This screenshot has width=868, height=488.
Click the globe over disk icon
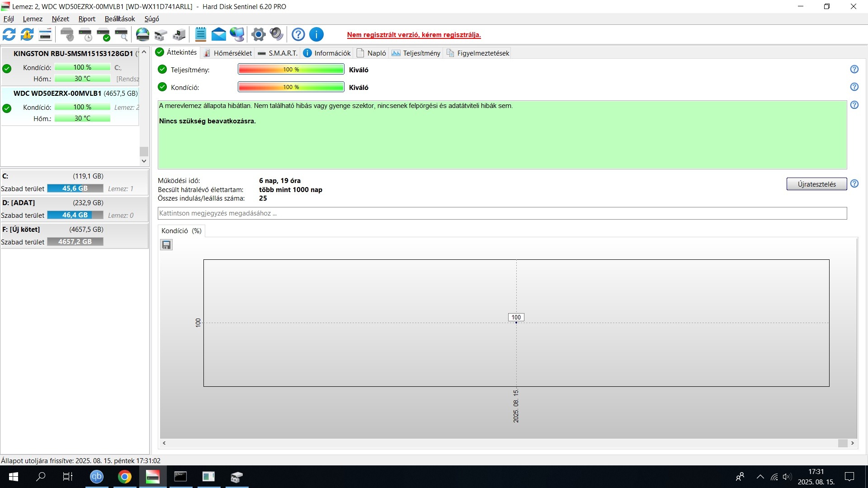coord(142,34)
